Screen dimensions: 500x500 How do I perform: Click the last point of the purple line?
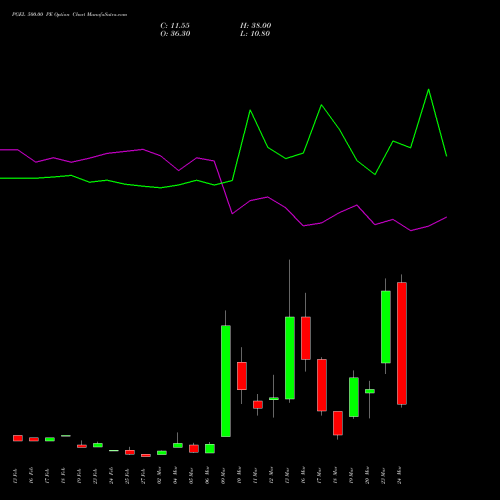click(446, 217)
